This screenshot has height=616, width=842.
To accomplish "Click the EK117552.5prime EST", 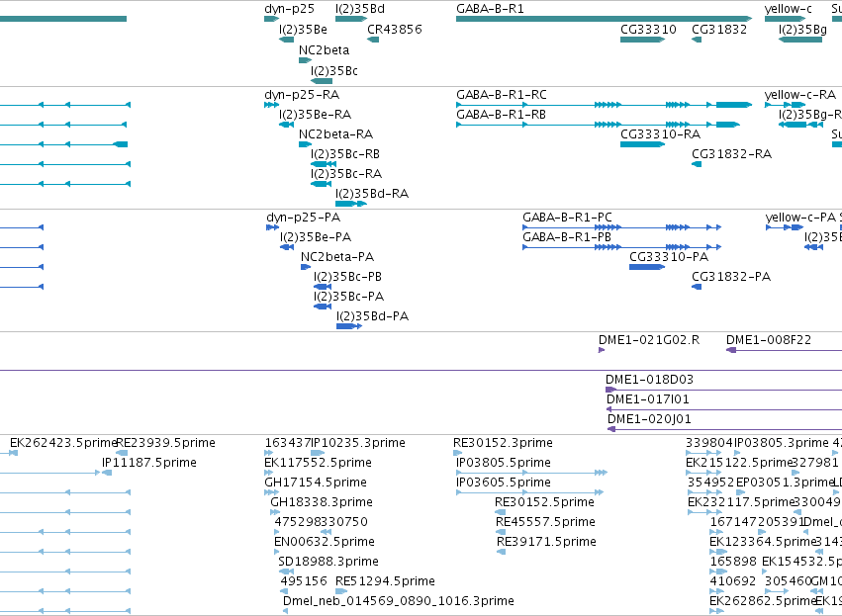I will click(x=268, y=473).
